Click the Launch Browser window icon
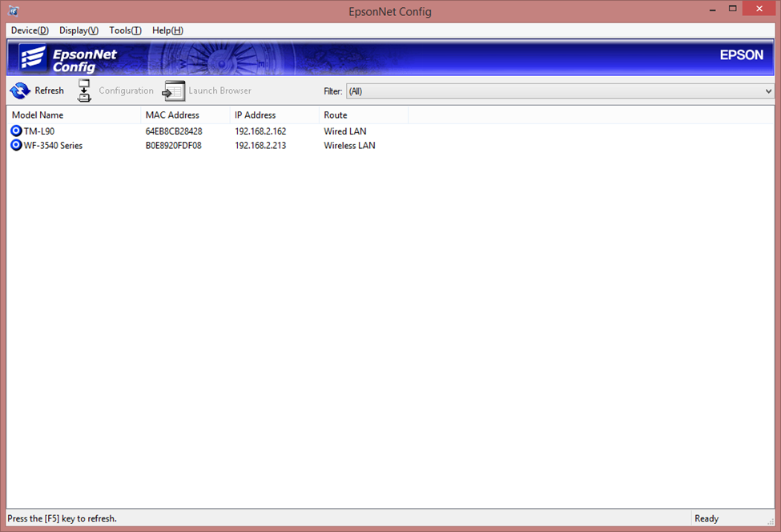The width and height of the screenshot is (781, 532). pos(173,91)
